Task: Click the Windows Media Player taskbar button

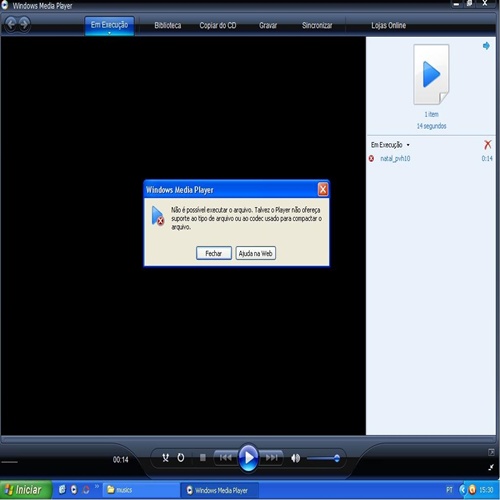Action: point(220,490)
